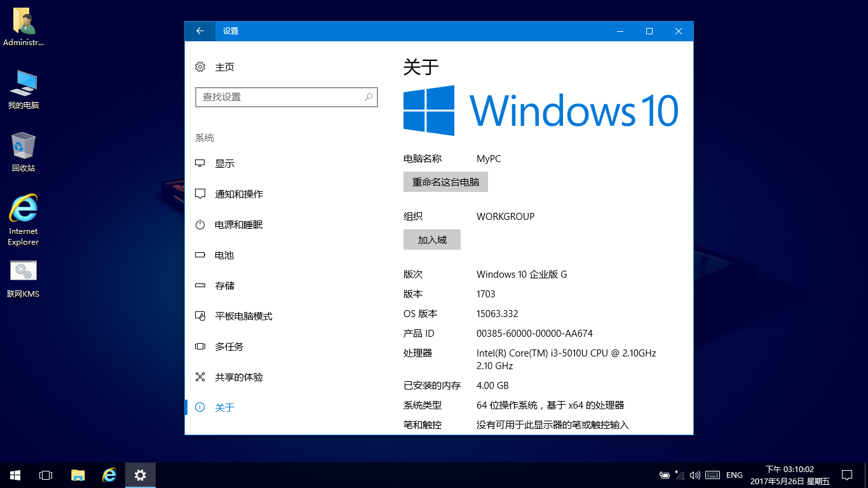Click OS build value 15063.332
This screenshot has height=488, width=868.
[x=498, y=314]
